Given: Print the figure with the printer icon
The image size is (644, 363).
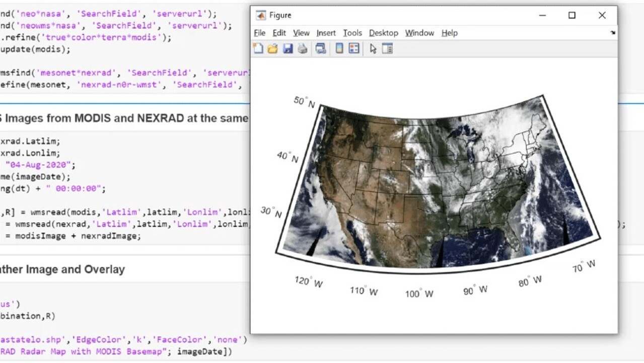Looking at the screenshot, I should coord(302,48).
